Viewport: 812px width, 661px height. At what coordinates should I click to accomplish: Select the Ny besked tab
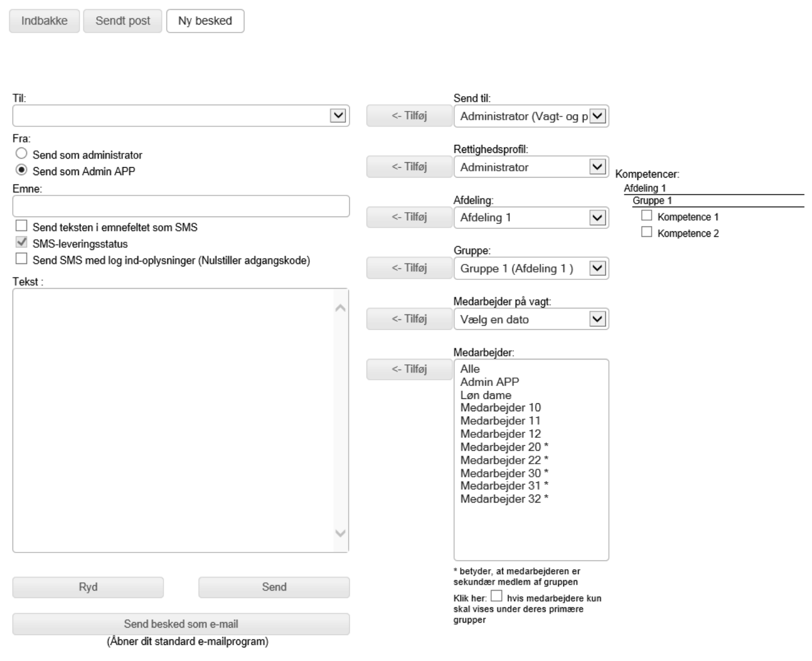(205, 21)
